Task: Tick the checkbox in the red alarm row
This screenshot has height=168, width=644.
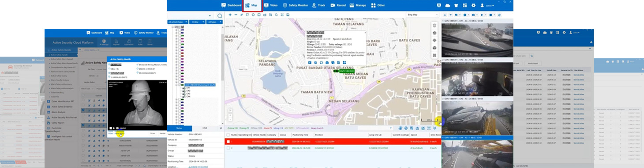Action: click(228, 141)
